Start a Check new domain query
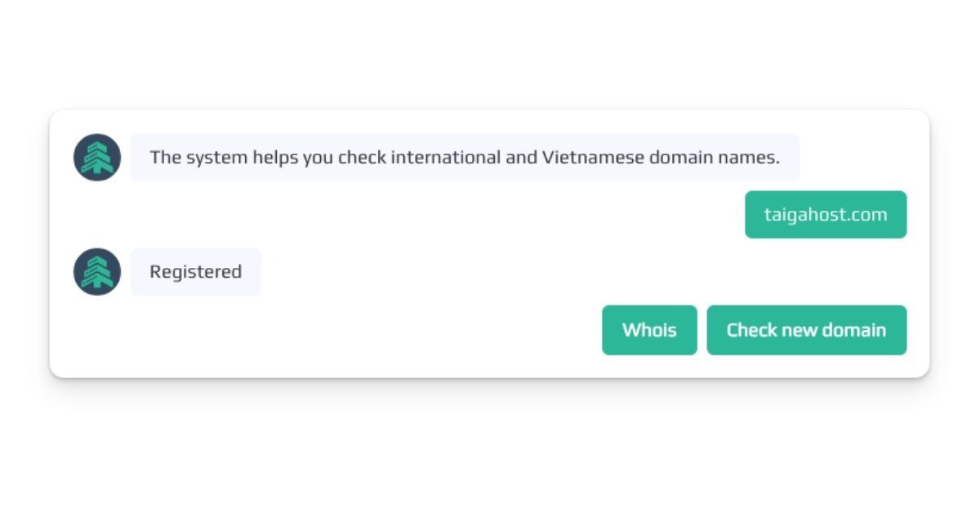The image size is (980, 513). pyautogui.click(x=806, y=330)
